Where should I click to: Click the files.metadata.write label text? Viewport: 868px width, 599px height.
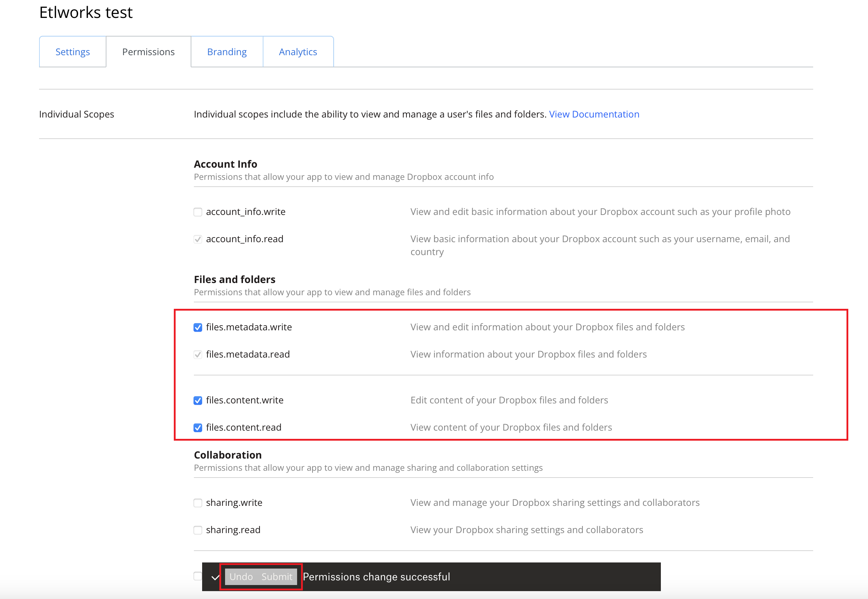(x=249, y=327)
